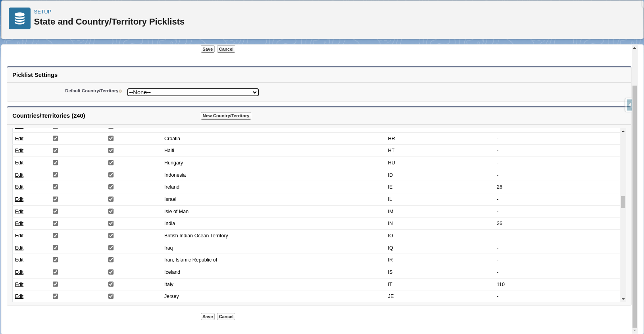Click the bottom Cancel button

226,317
